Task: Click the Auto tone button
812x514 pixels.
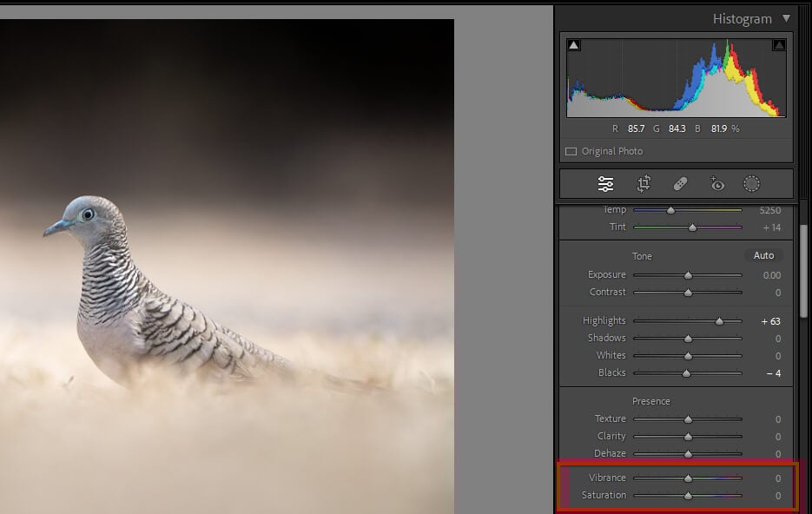Action: (763, 256)
